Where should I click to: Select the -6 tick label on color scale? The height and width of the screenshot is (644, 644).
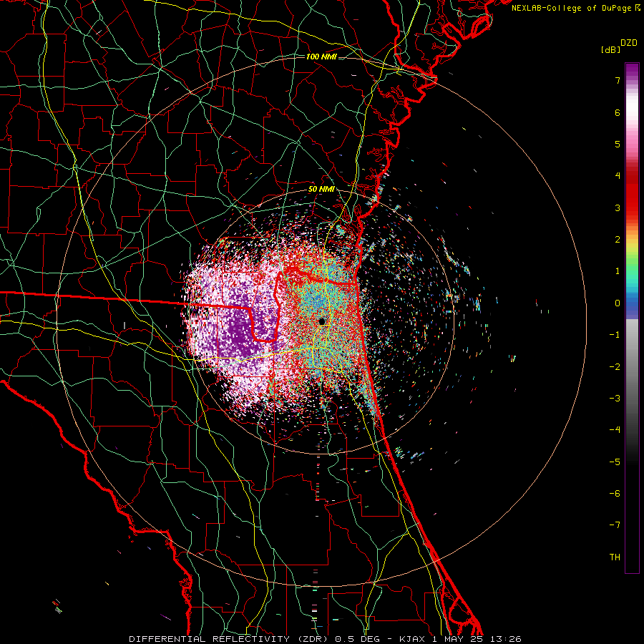click(615, 494)
